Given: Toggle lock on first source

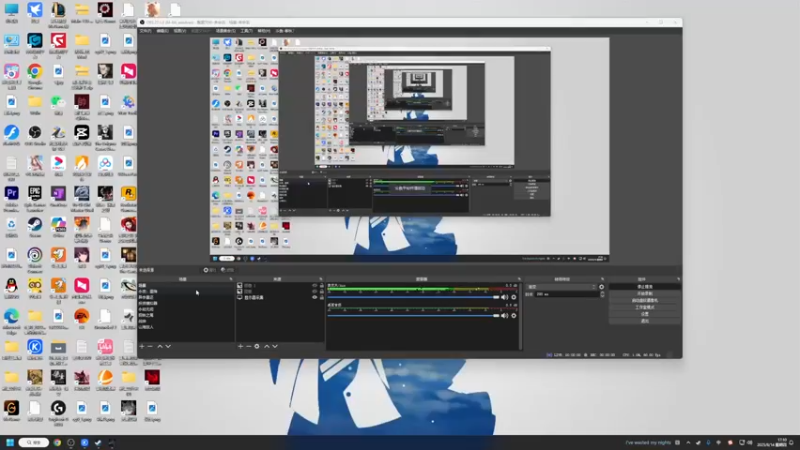Looking at the screenshot, I should point(321,286).
